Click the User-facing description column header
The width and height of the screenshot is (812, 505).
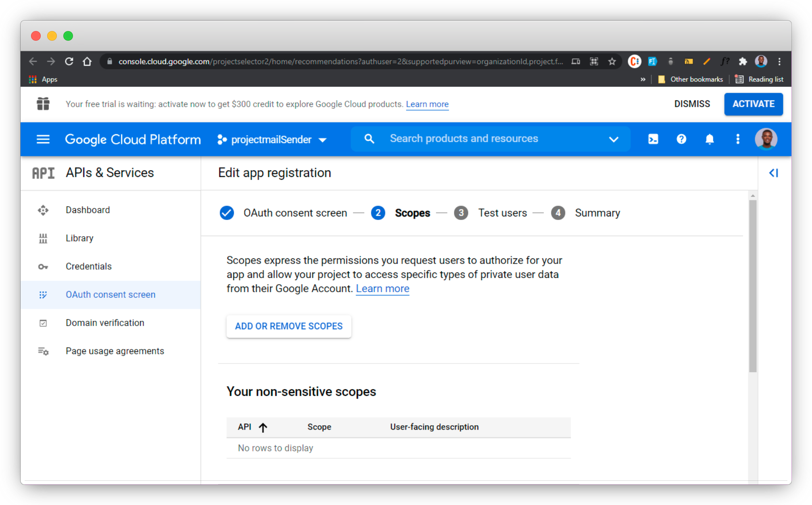coord(434,427)
